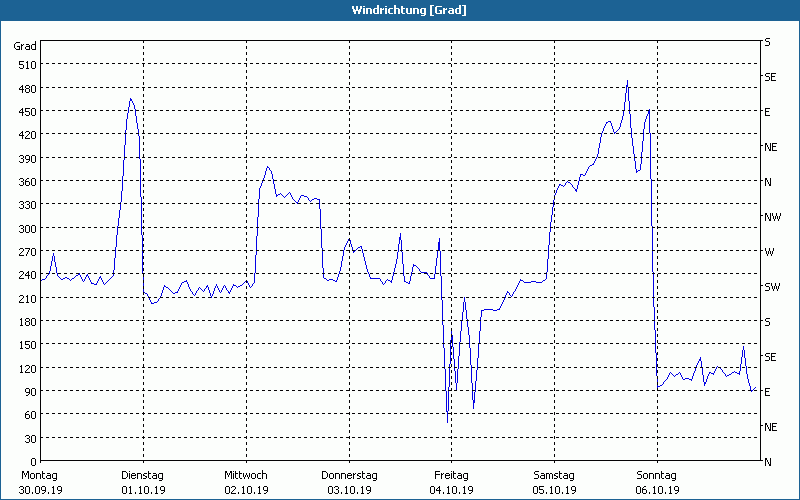This screenshot has height=500, width=800.
Task: Select the 0 y-axis value
Action: coord(34,462)
